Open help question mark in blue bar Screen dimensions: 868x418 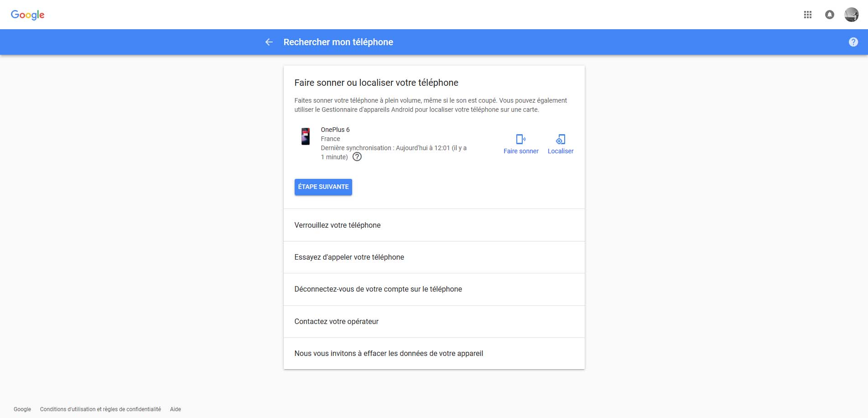tap(853, 42)
